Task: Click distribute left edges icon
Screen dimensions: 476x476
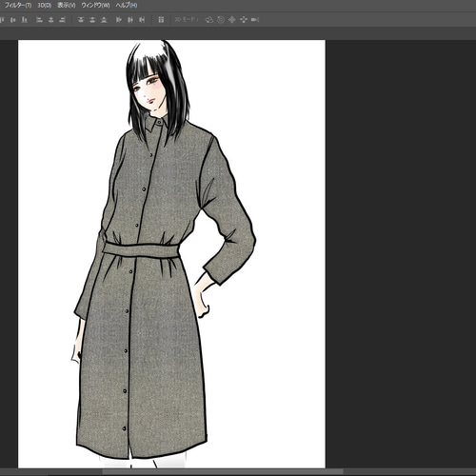Action: (119, 20)
